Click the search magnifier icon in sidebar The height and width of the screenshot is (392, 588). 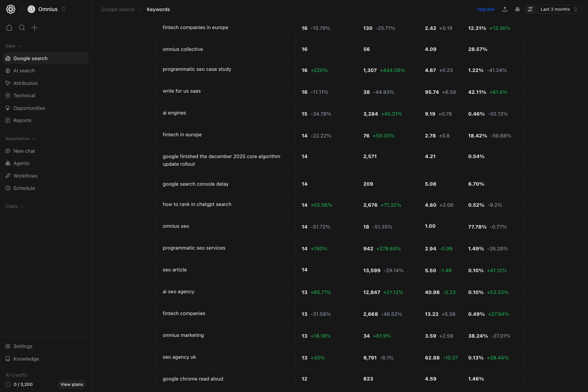pos(22,28)
